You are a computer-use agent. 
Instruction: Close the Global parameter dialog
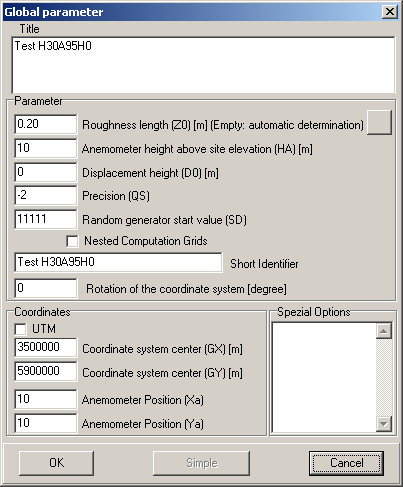(390, 12)
